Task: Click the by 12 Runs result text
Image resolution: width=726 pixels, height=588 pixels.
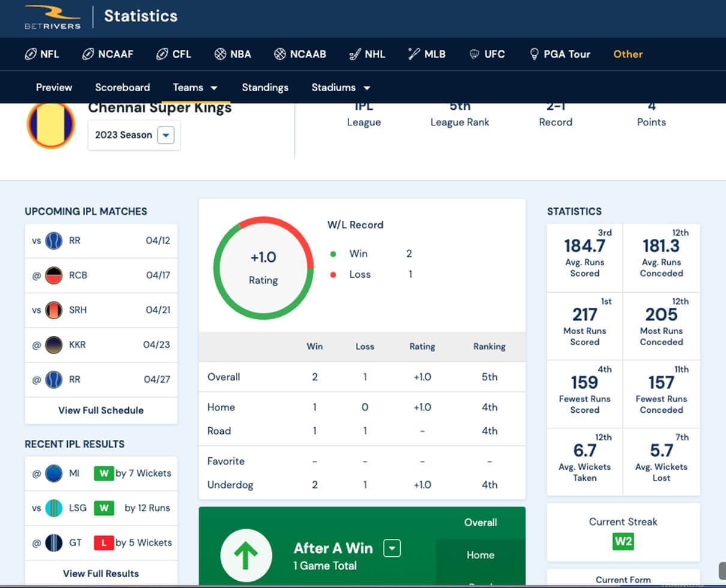Action: pos(148,508)
